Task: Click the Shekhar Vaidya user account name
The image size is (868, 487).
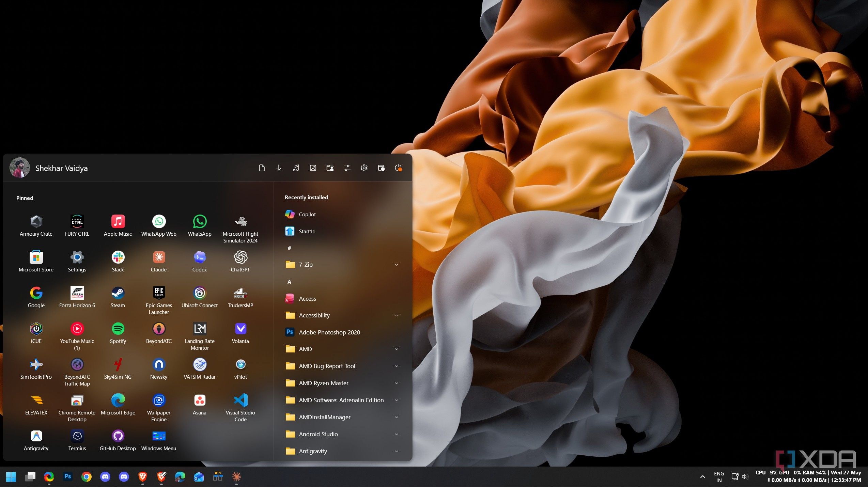Action: [x=61, y=168]
